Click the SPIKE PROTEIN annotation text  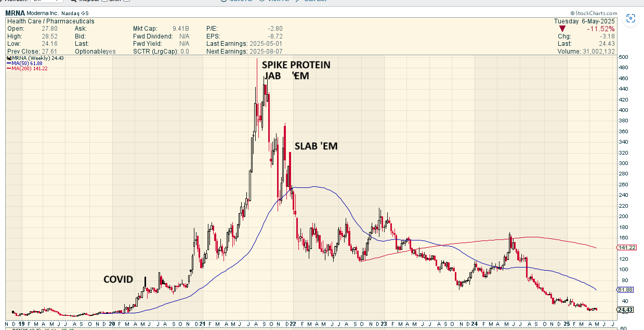click(295, 65)
